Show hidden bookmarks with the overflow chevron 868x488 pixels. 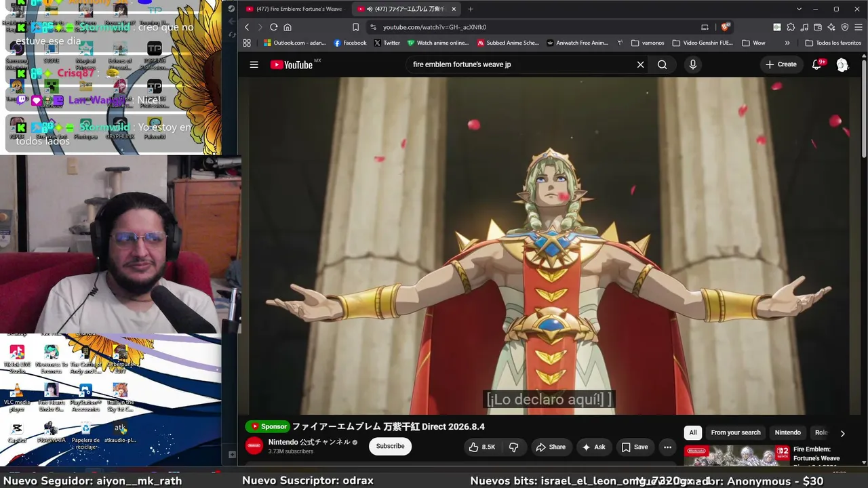787,43
